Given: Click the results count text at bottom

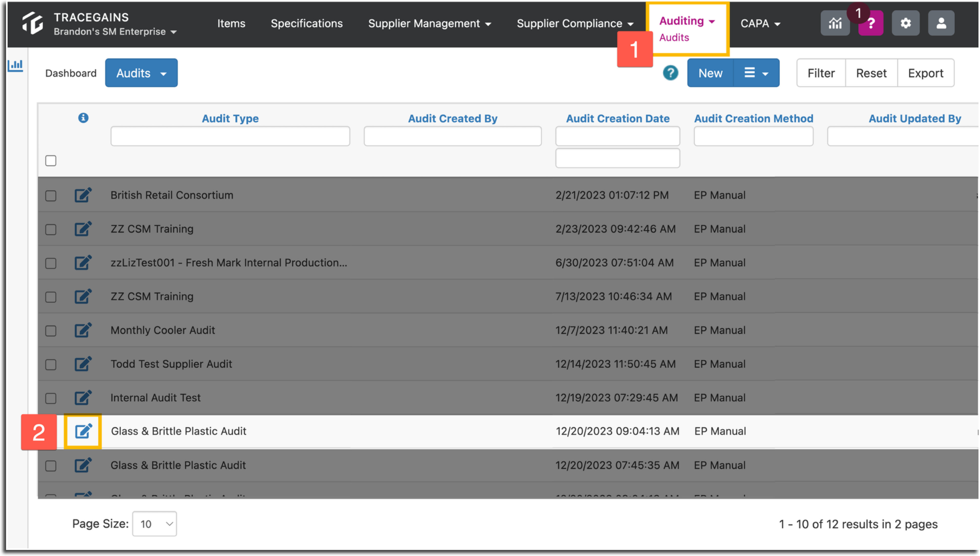Looking at the screenshot, I should (858, 524).
